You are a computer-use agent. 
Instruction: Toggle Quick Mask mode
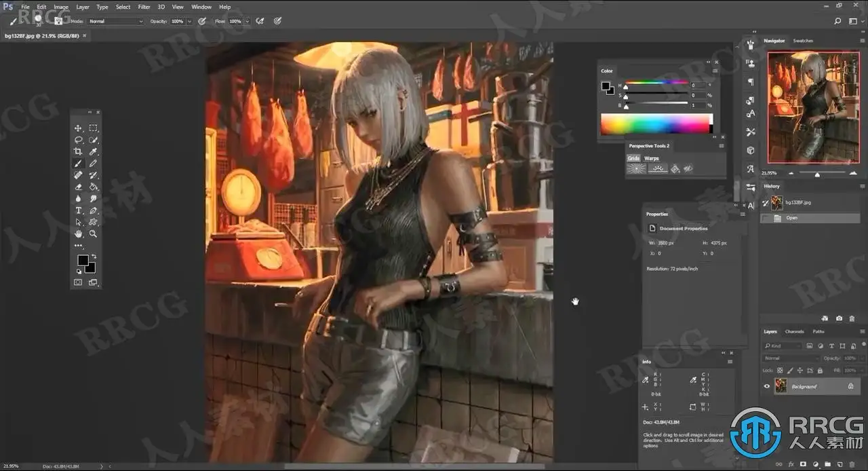click(x=78, y=282)
